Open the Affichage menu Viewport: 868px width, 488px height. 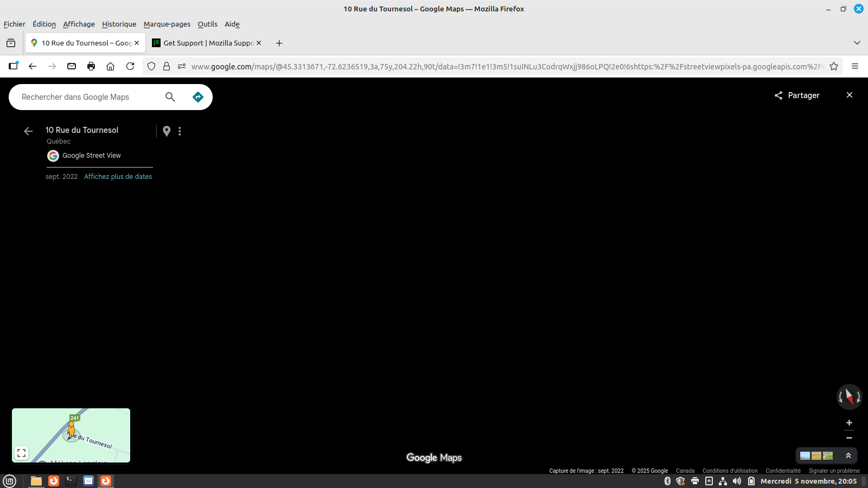(79, 24)
